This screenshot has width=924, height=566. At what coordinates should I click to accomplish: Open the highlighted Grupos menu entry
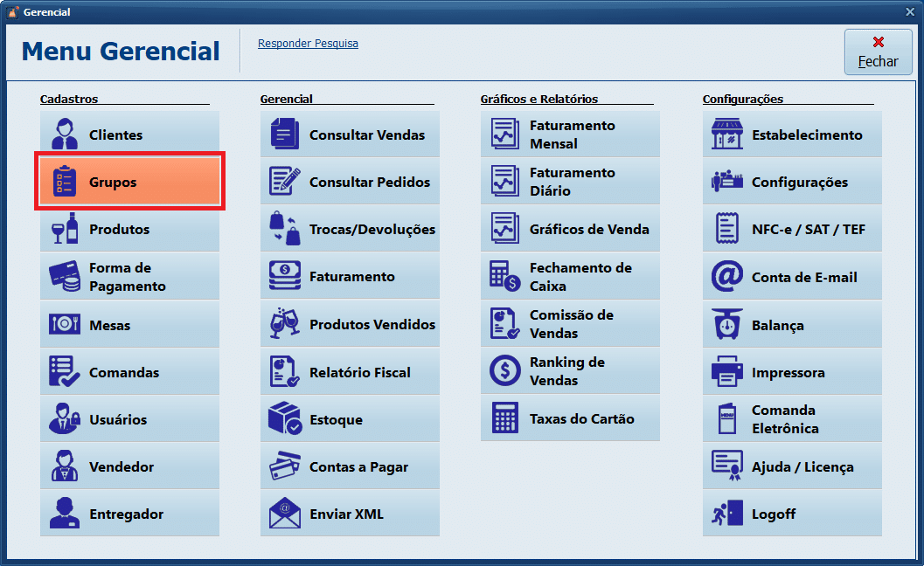(x=130, y=182)
